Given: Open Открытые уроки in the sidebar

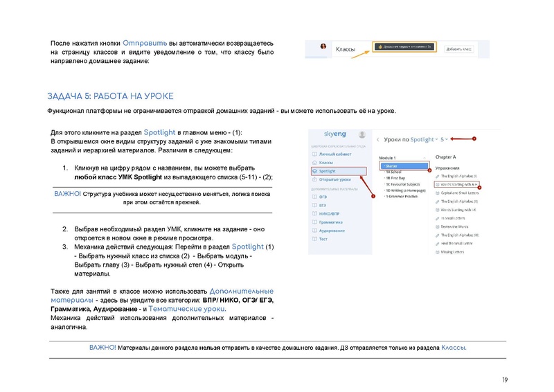Looking at the screenshot, I should pyautogui.click(x=335, y=179).
